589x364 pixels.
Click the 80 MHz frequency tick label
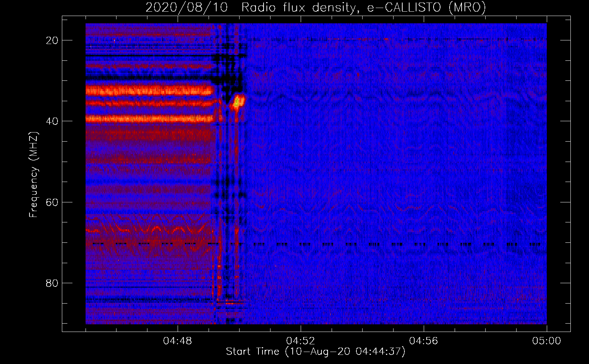tap(52, 283)
